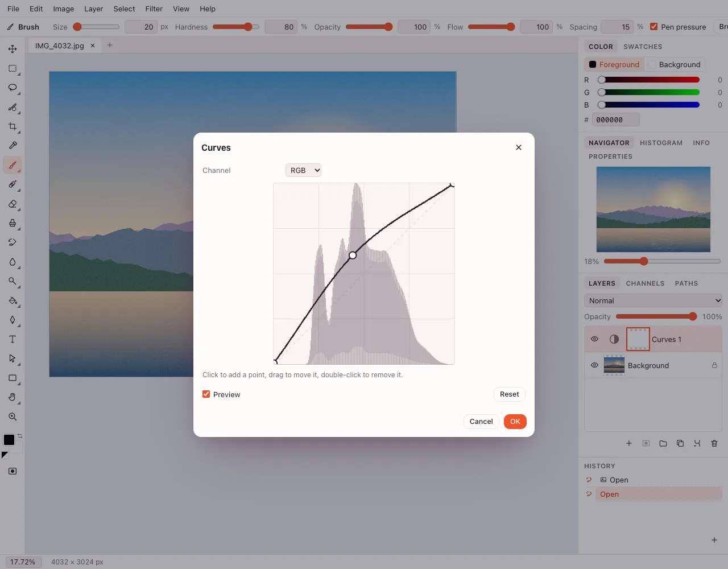Select the Eyedropper tool

13,146
